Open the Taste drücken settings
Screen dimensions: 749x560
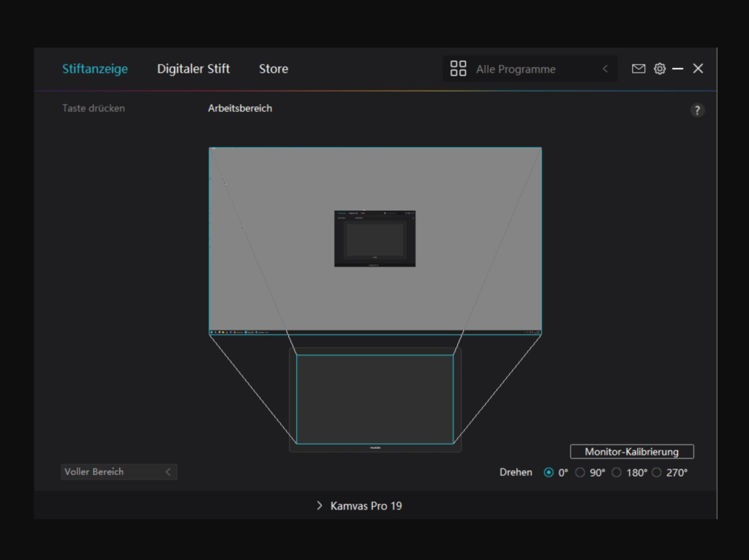93,107
